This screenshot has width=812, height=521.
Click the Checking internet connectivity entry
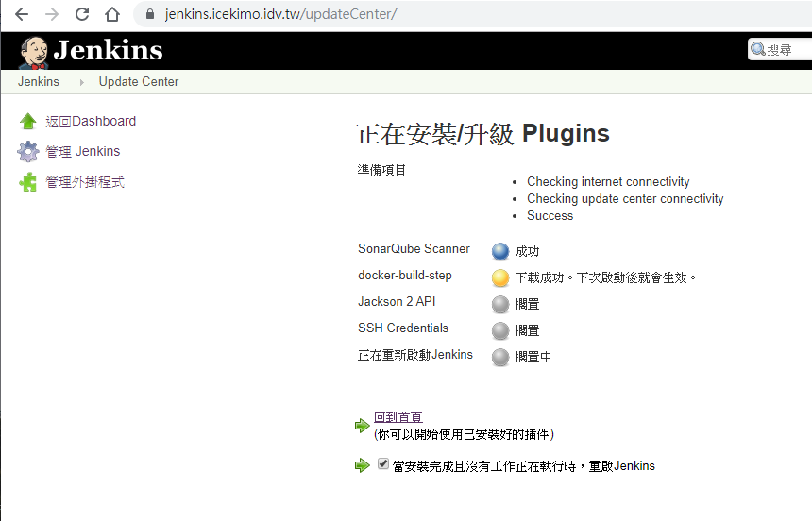coord(608,182)
